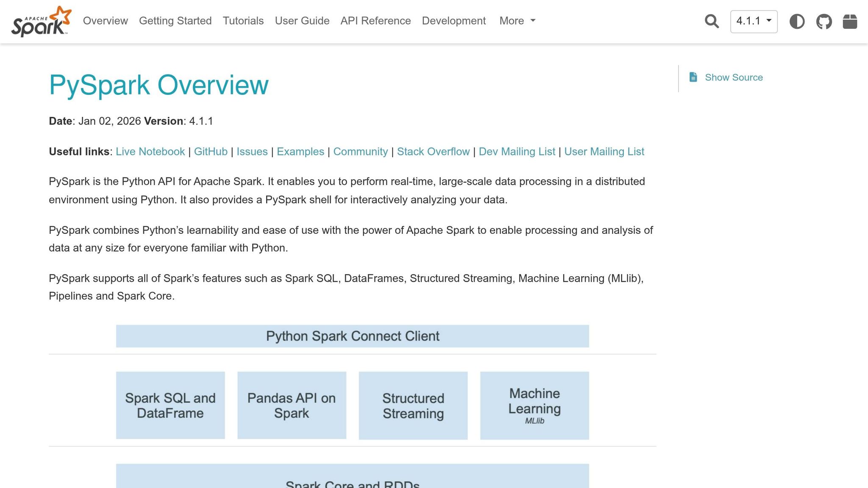
Task: Toggle light/dark theme with the contrast icon
Action: coord(797,21)
